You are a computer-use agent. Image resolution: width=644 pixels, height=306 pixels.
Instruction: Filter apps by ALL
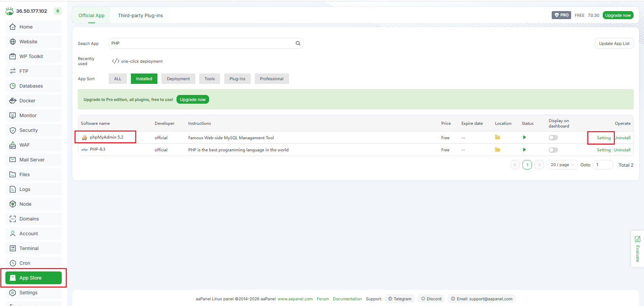[x=118, y=79]
